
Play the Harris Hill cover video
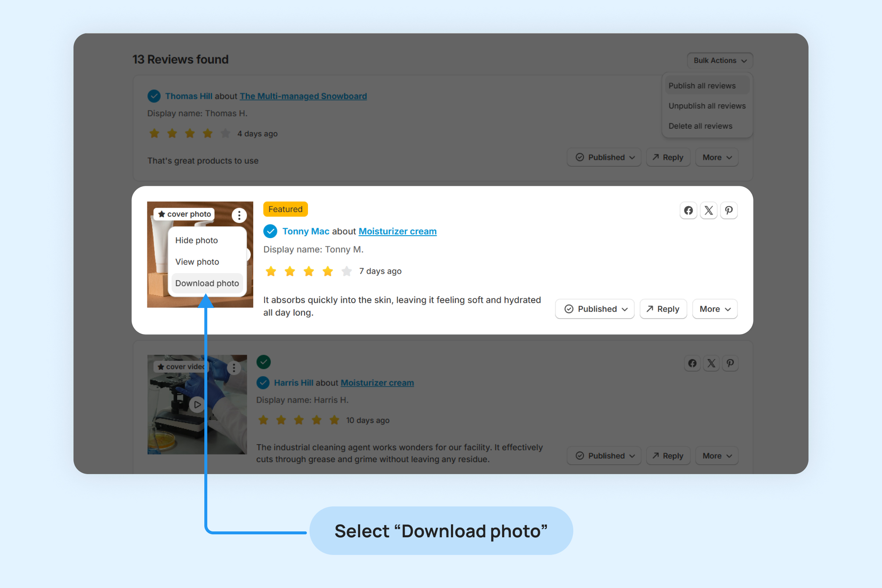(197, 405)
